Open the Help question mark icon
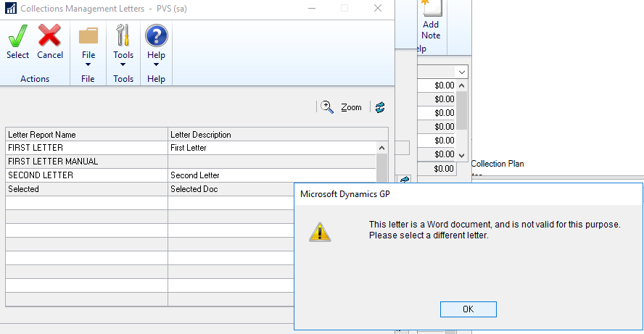644x334 pixels. tap(156, 36)
